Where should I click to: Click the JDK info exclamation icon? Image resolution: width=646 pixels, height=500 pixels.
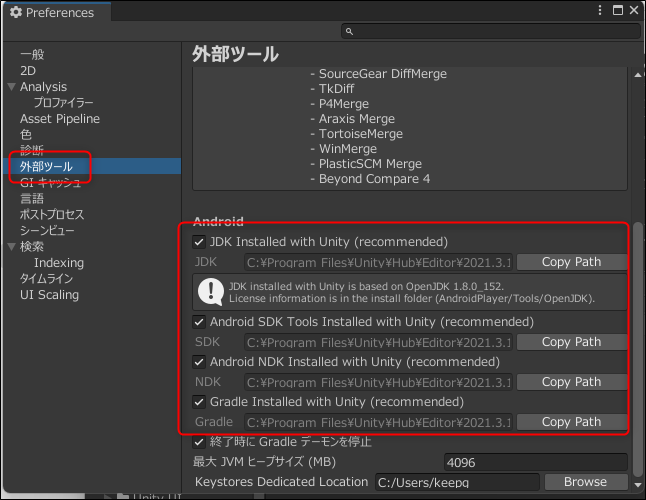tap(211, 292)
